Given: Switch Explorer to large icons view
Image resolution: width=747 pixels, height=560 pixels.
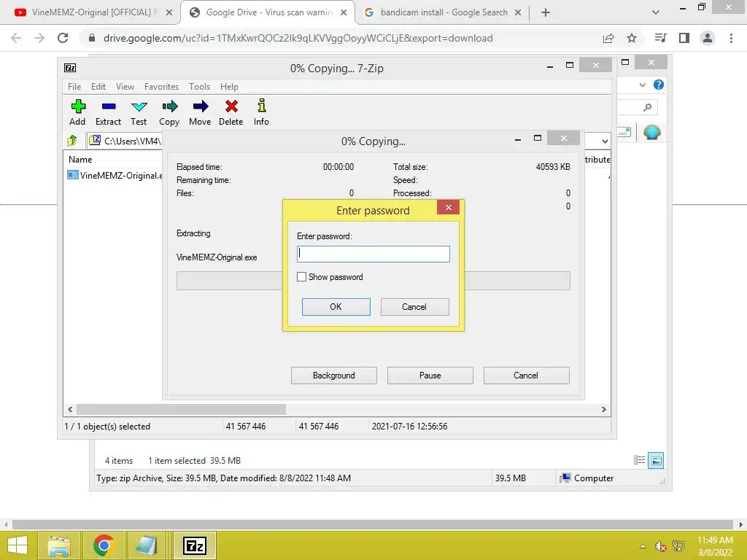Looking at the screenshot, I should 656,461.
